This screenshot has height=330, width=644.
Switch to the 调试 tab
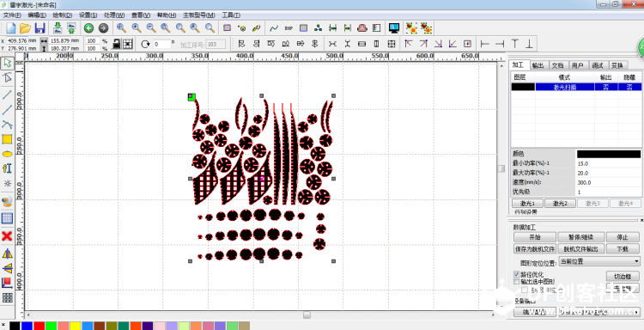[x=598, y=65]
